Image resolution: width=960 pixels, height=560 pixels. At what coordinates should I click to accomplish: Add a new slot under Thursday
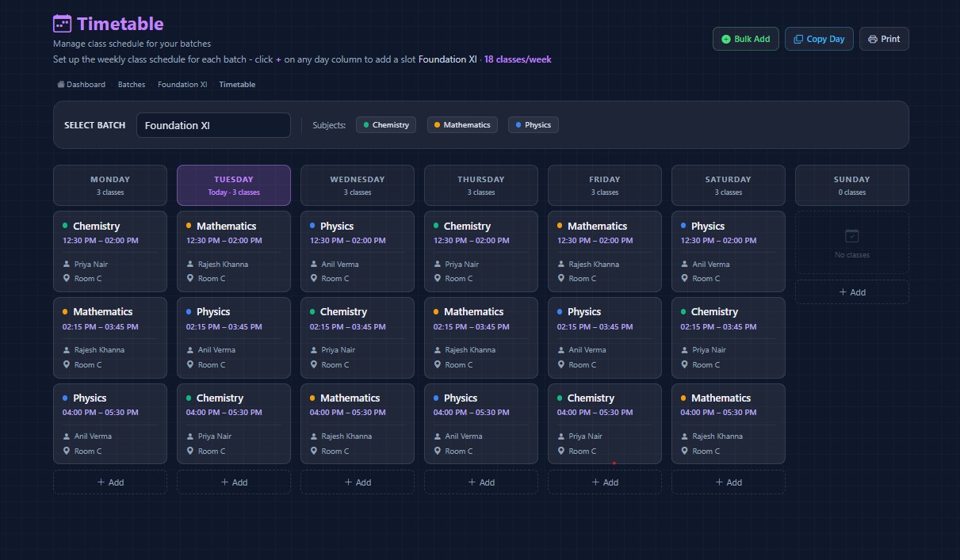point(481,482)
